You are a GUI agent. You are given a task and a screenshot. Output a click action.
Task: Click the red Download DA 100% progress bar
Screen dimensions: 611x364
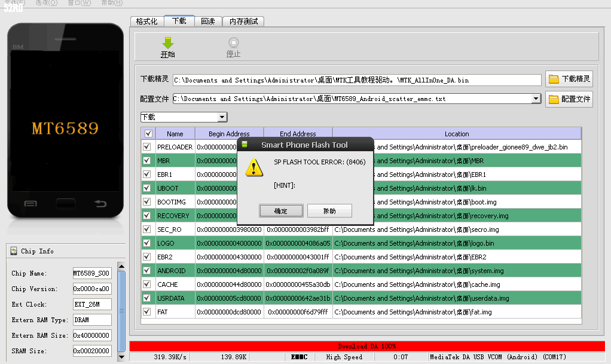pos(367,346)
